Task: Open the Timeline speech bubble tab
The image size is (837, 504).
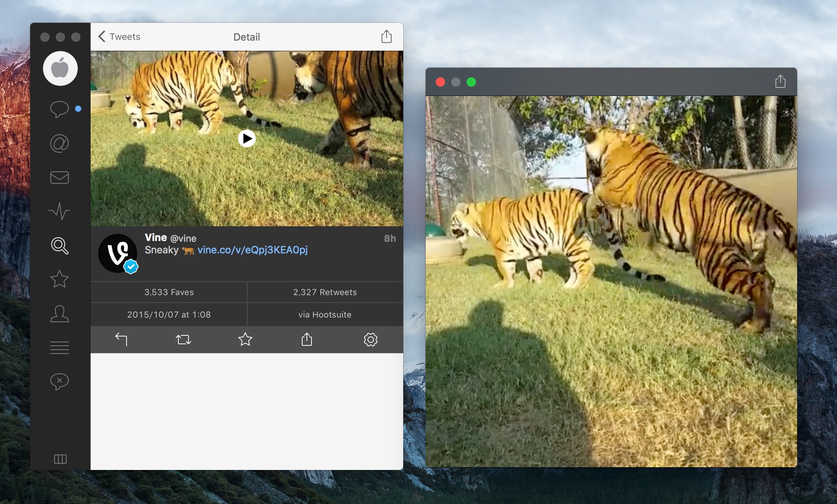Action: [x=59, y=109]
